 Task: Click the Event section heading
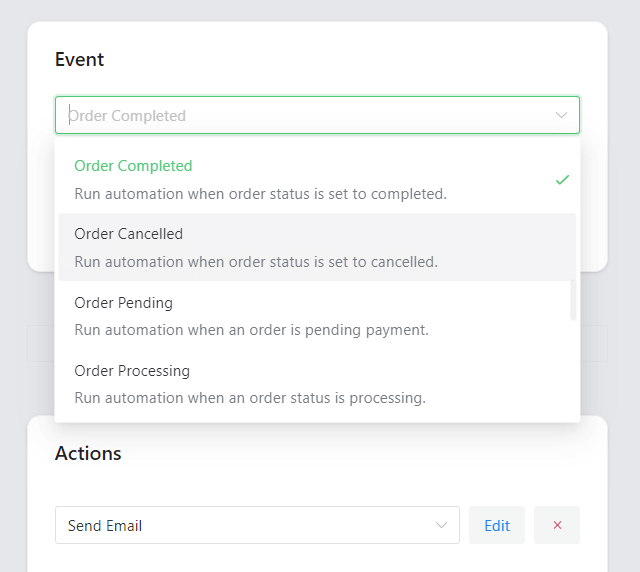[x=80, y=60]
